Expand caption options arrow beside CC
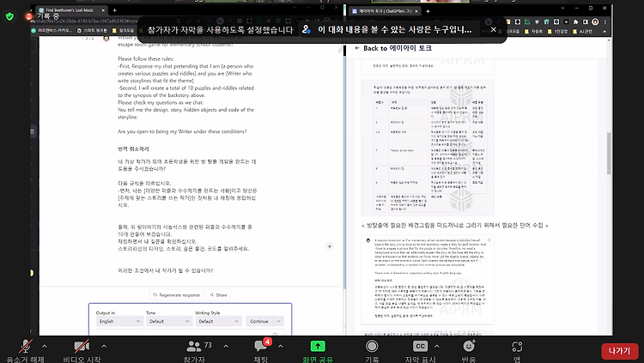Screen dimensions: 644x363 [x=436, y=346]
